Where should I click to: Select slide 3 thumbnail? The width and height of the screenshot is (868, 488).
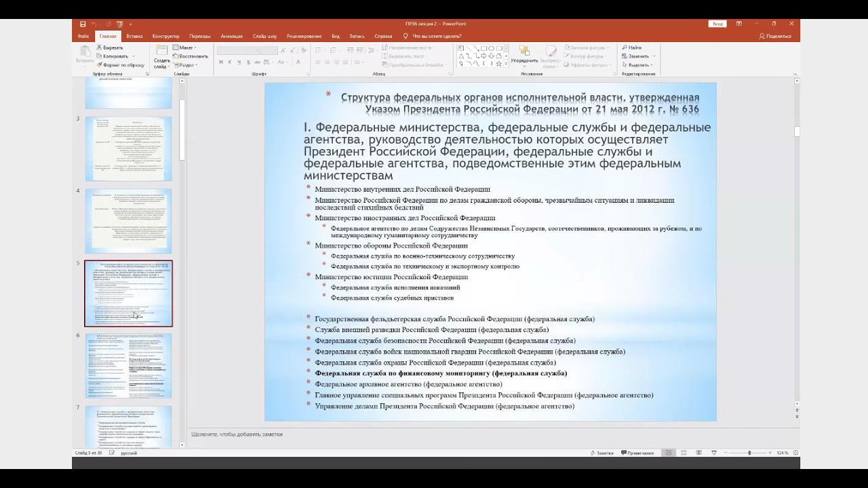click(x=128, y=149)
